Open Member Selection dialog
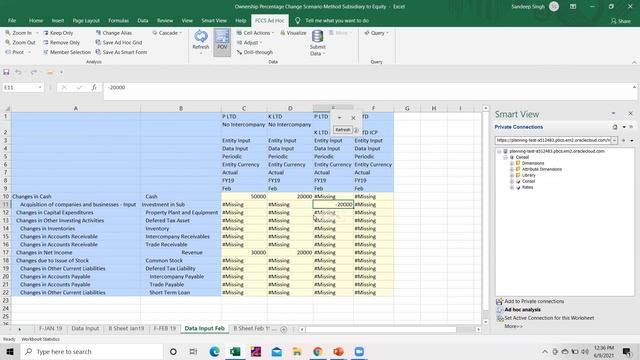Screen dimensions: 640x360 [67, 52]
